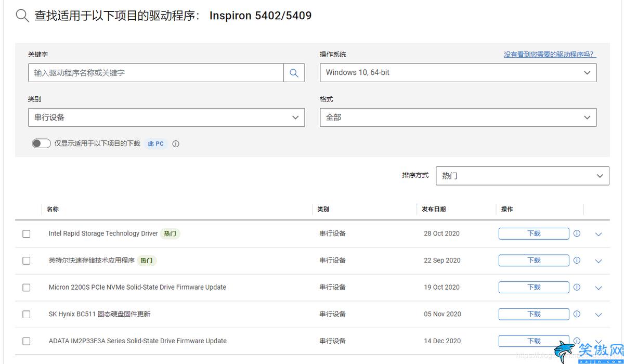
Task: Tick ADATA IM2P33F3A Series firmware checkbox
Action: pos(27,341)
